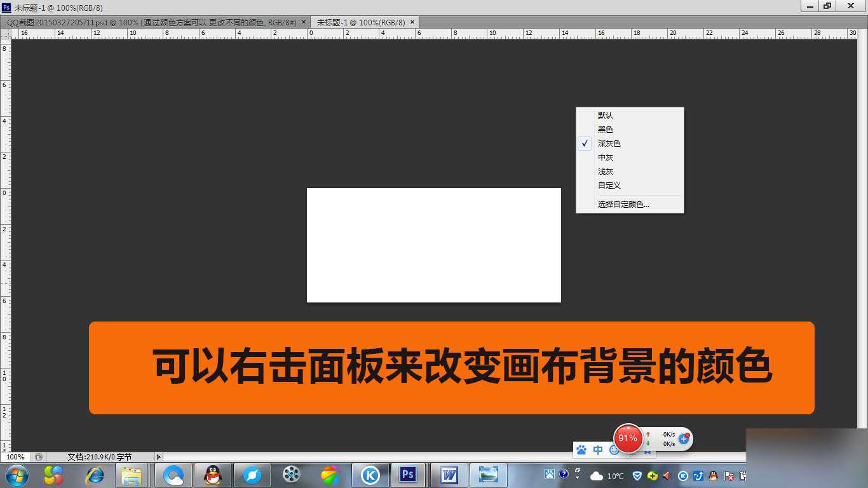Open Kugou music K taskbar icon
This screenshot has width=868, height=488.
pos(370,475)
